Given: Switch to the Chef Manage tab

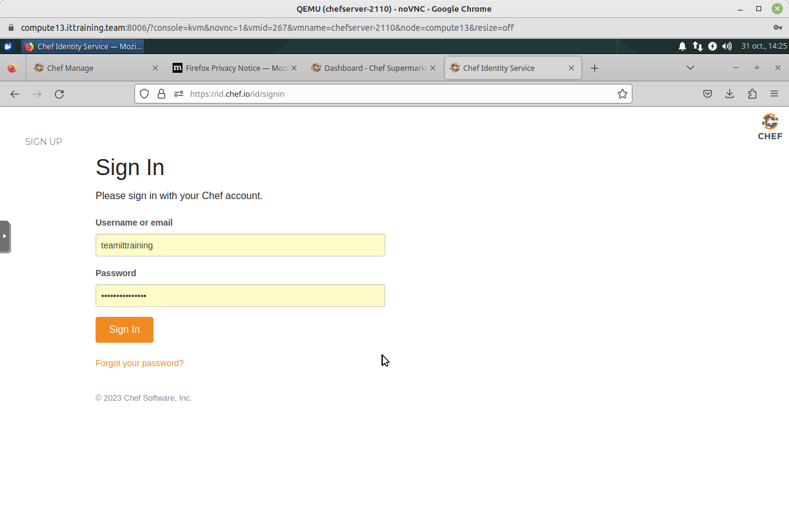Looking at the screenshot, I should (x=92, y=68).
